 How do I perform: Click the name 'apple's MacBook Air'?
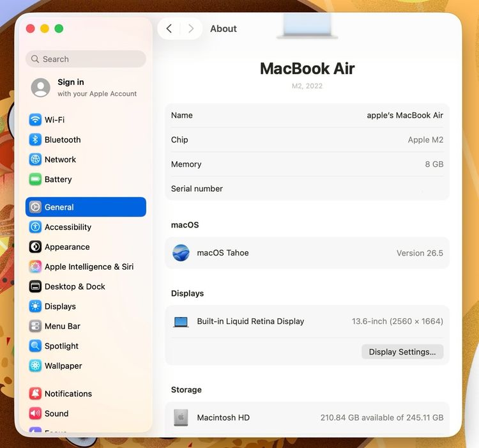(405, 116)
